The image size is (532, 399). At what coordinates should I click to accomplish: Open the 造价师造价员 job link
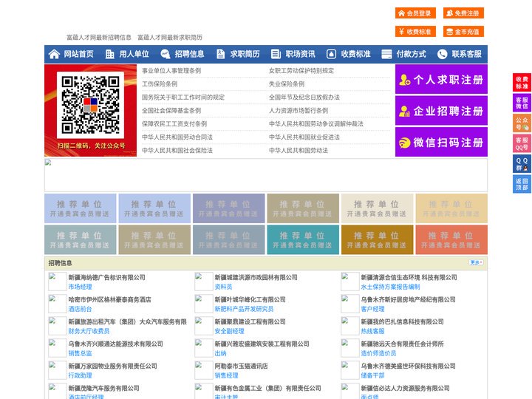pos(378,353)
